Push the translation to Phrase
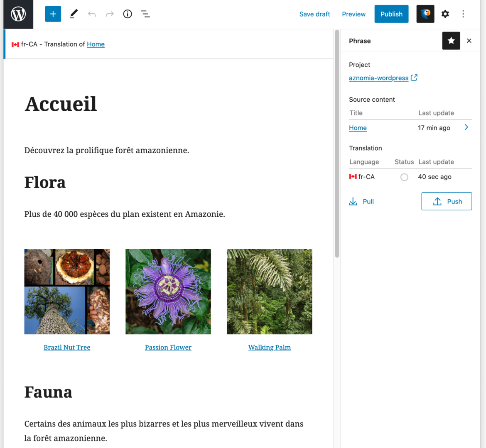Image resolution: width=486 pixels, height=448 pixels. click(447, 201)
